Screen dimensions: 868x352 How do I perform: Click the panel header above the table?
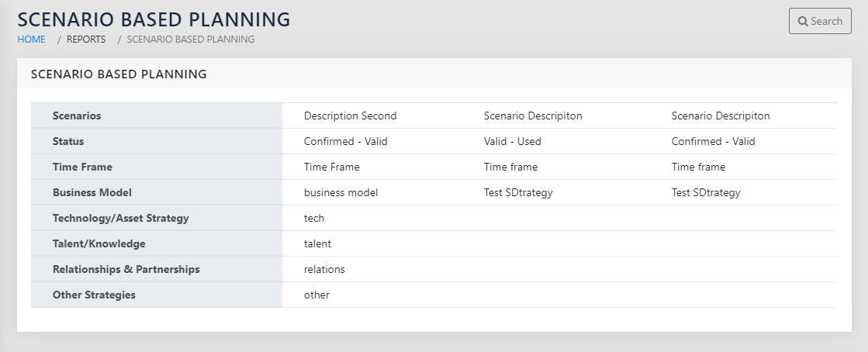119,74
